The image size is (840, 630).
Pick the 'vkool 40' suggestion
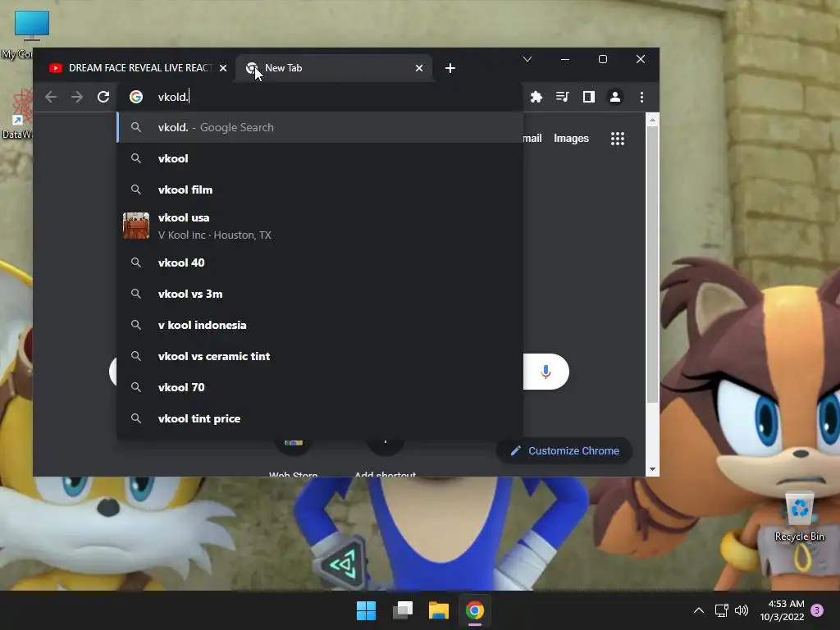[320, 262]
